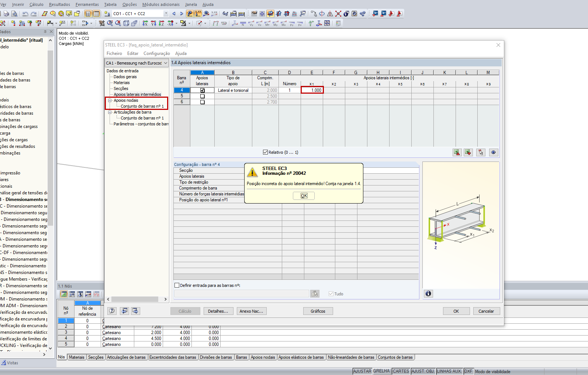
Task: Click the left scroll arrow under the STEEL EC3 tree
Action: click(108, 299)
